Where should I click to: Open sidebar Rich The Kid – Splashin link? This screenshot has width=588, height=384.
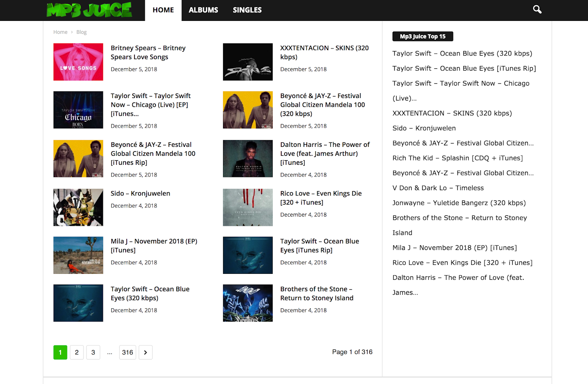pyautogui.click(x=458, y=158)
